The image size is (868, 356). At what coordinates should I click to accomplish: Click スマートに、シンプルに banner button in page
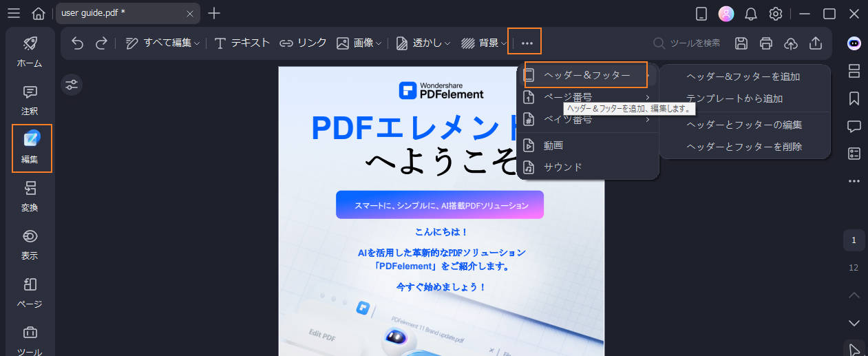click(440, 205)
